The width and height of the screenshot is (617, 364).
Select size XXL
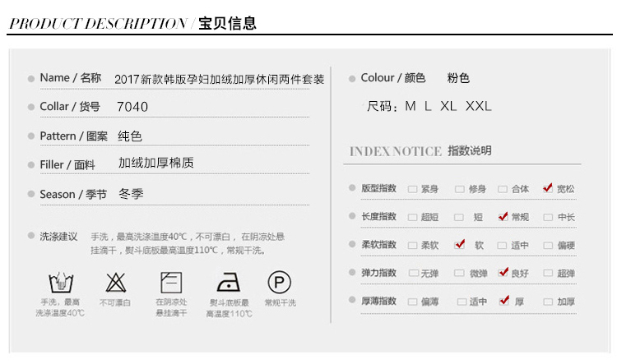click(479, 106)
